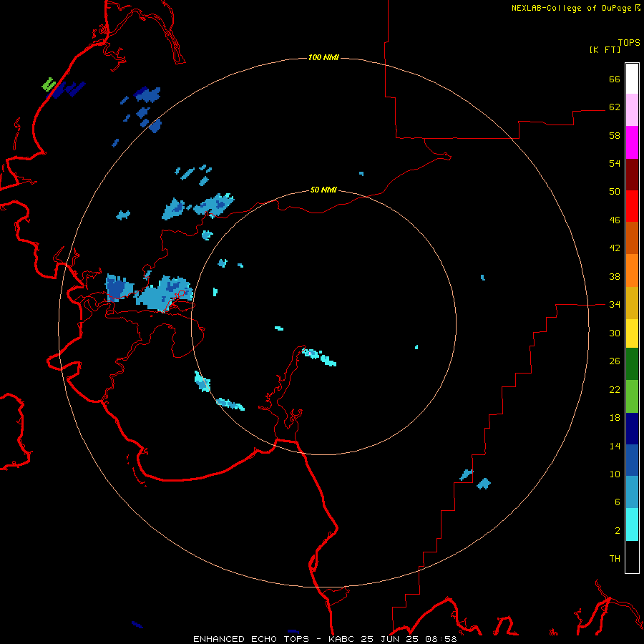Click the light green legend swatch
The height and width of the screenshot is (644, 644).
click(632, 396)
